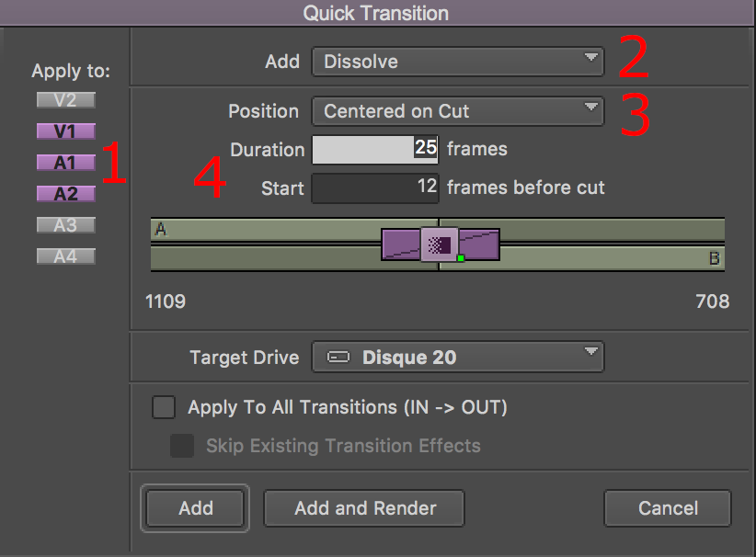Click the Start frames before cut field
The height and width of the screenshot is (557, 756).
(374, 188)
